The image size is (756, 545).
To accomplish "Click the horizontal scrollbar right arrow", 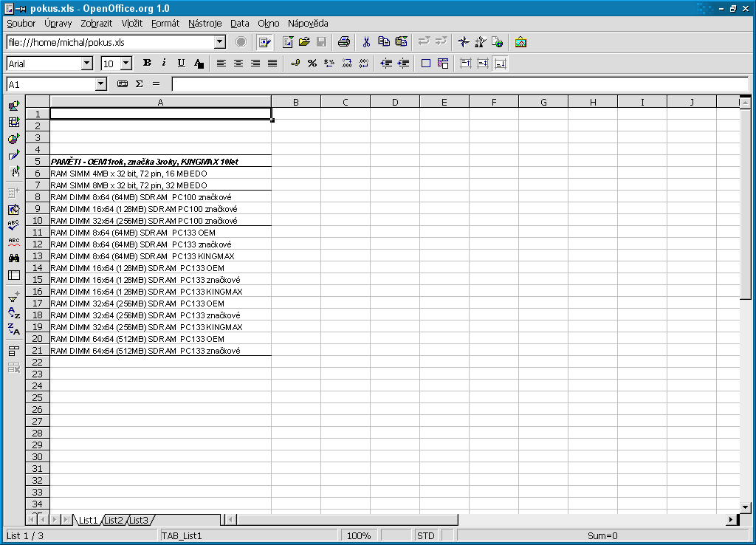I will pyautogui.click(x=732, y=519).
